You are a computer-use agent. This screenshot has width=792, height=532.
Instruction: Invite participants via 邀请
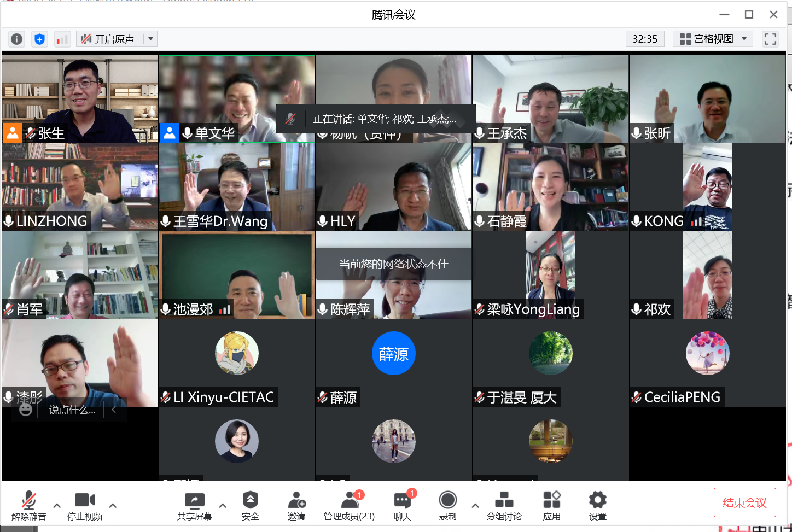(x=296, y=506)
